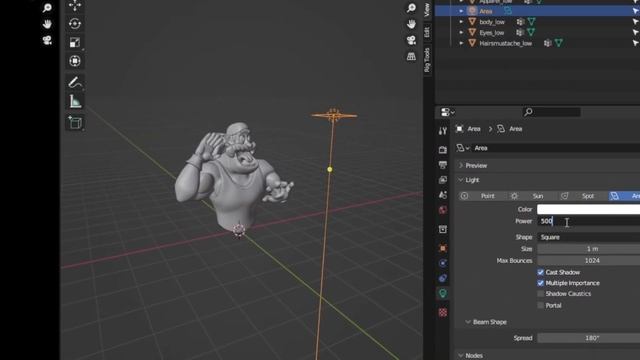Select the Transform tool in the toolbar

[x=75, y=61]
